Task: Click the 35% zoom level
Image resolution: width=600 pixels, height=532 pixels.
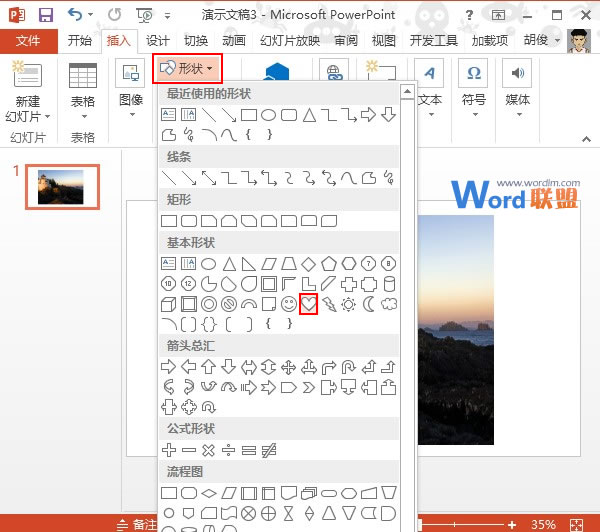Action: click(543, 525)
